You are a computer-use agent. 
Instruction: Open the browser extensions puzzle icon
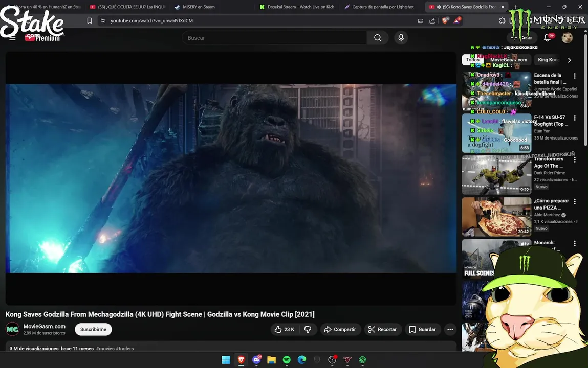coord(502,21)
